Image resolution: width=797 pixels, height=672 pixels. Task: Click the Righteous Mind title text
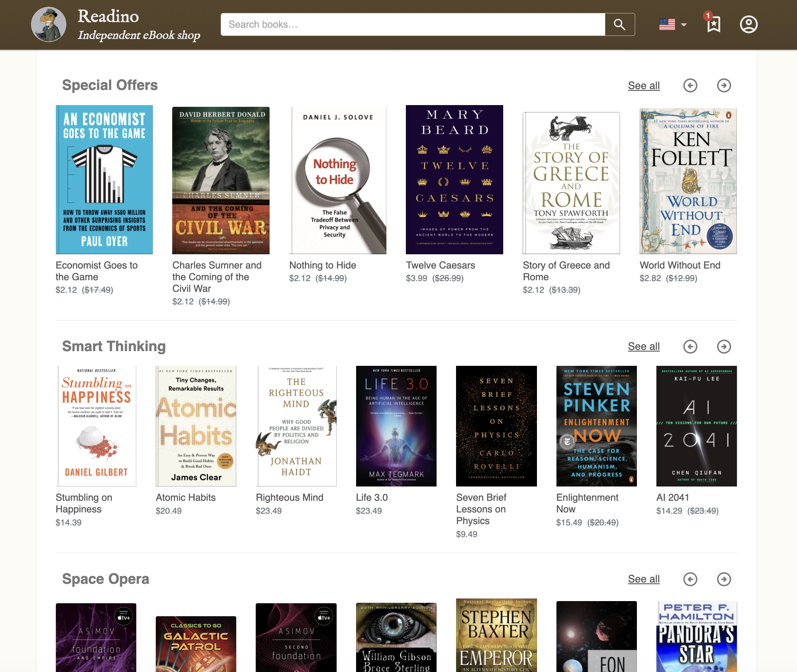tap(289, 497)
